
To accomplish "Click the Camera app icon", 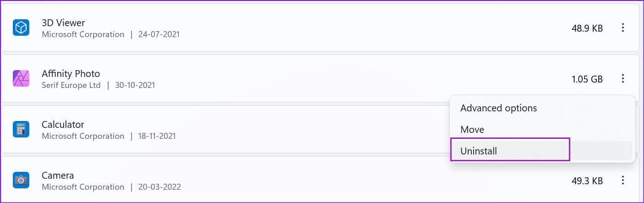I will (21, 181).
